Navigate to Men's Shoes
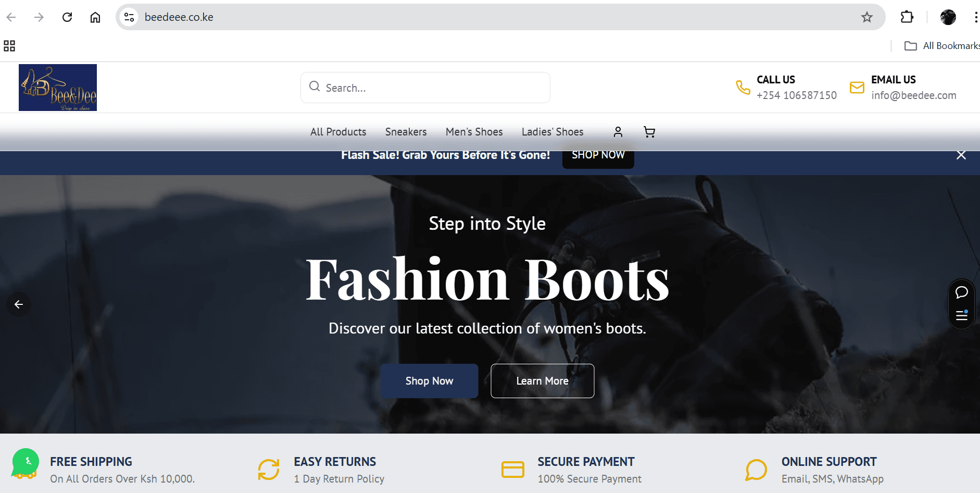 point(474,132)
